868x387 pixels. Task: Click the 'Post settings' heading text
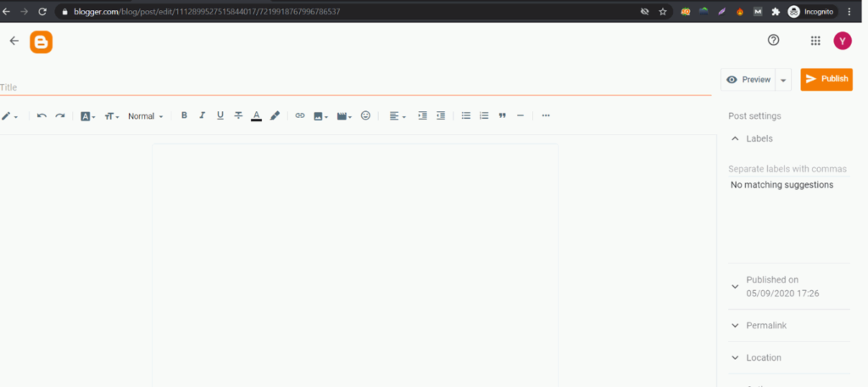tap(754, 116)
